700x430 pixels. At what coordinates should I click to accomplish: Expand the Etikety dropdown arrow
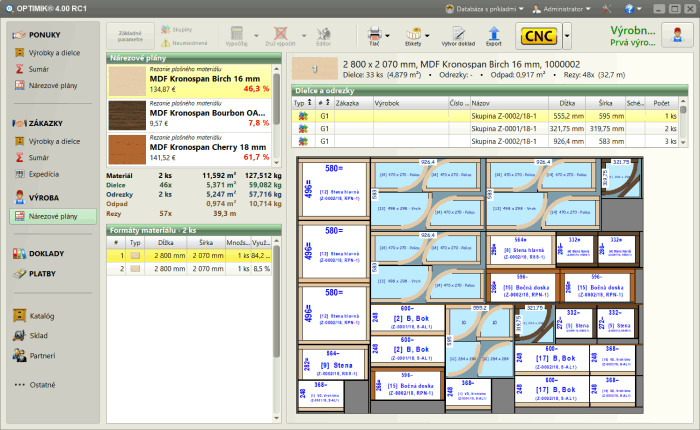click(427, 36)
